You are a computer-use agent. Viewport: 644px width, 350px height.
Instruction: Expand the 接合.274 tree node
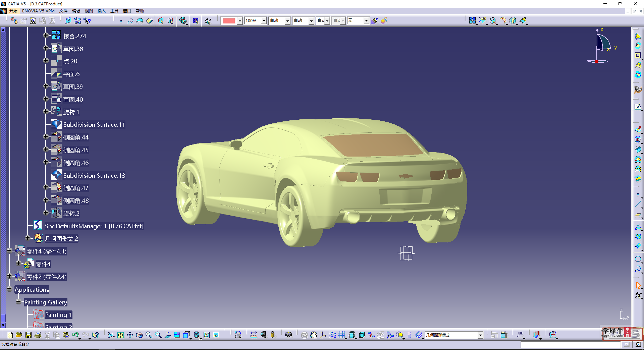coord(46,35)
